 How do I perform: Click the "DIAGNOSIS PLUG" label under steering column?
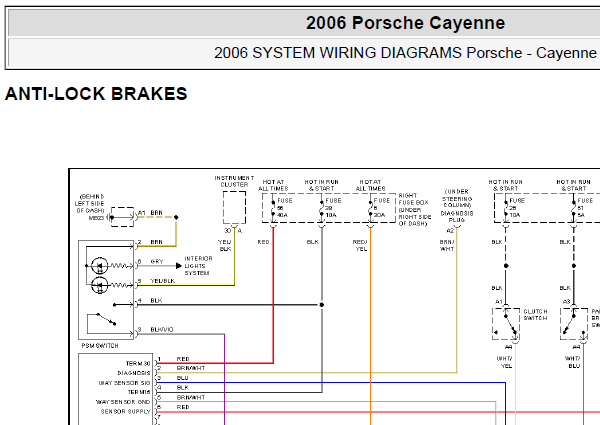(457, 217)
